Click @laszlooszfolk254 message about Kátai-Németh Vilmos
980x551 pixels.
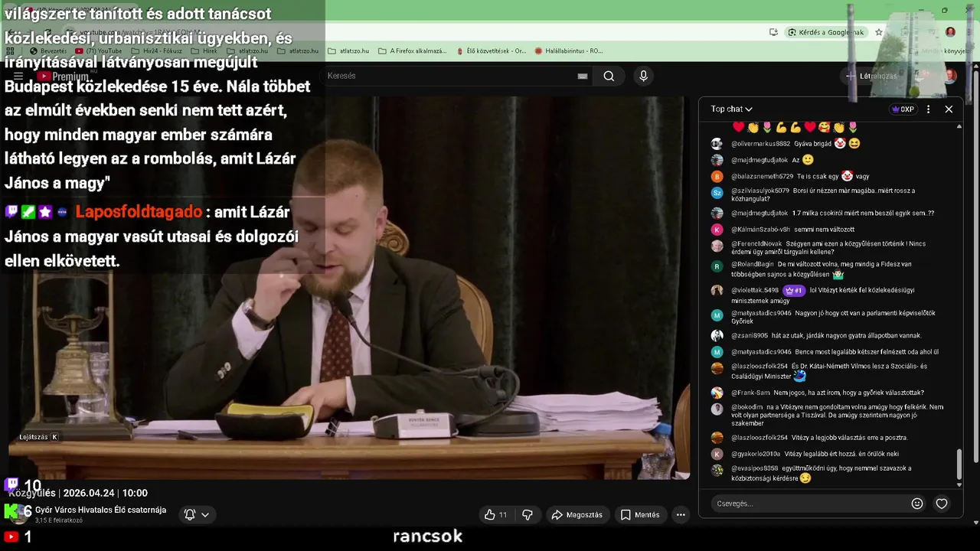coord(831,371)
